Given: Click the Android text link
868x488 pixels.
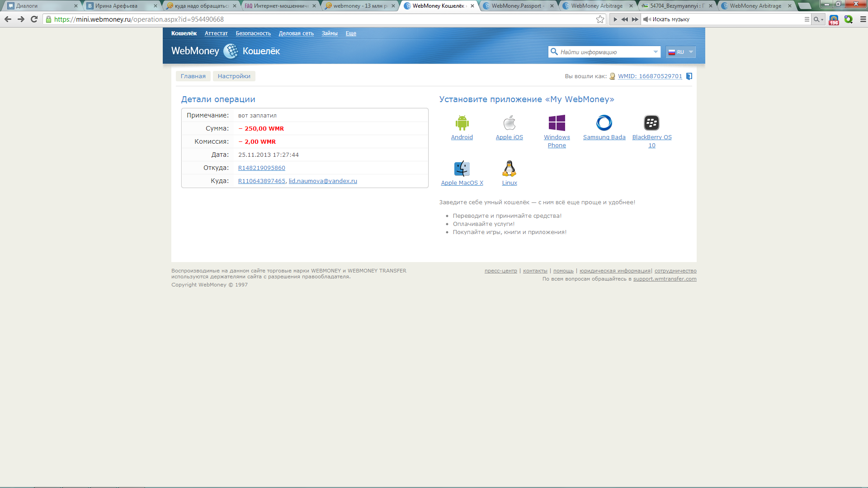Looking at the screenshot, I should (x=462, y=137).
